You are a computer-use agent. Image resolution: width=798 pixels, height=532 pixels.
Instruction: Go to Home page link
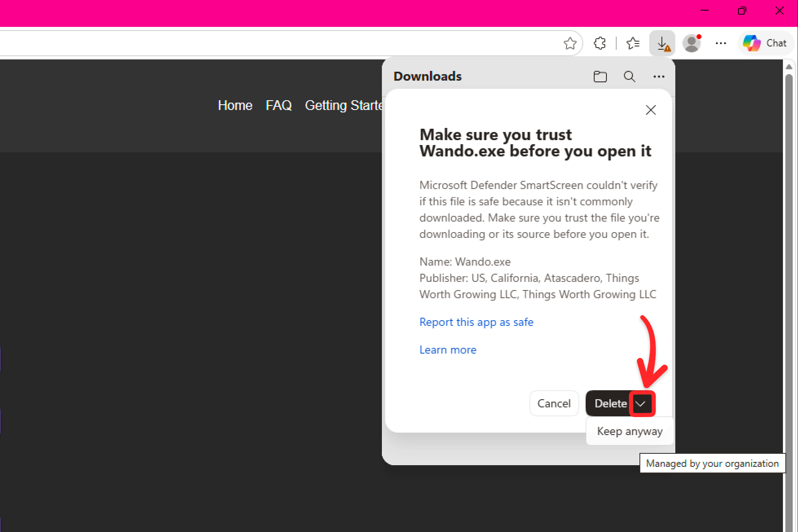coord(235,106)
